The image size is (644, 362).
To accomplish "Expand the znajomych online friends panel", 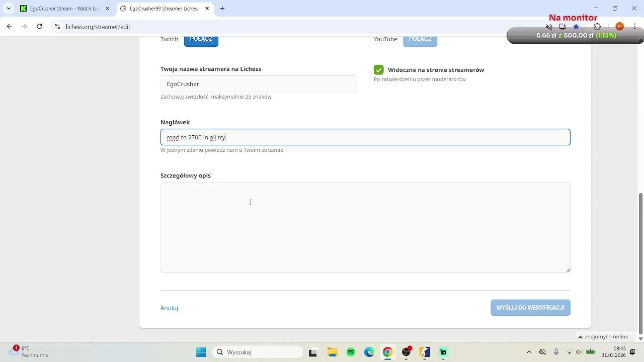I will (x=604, y=337).
